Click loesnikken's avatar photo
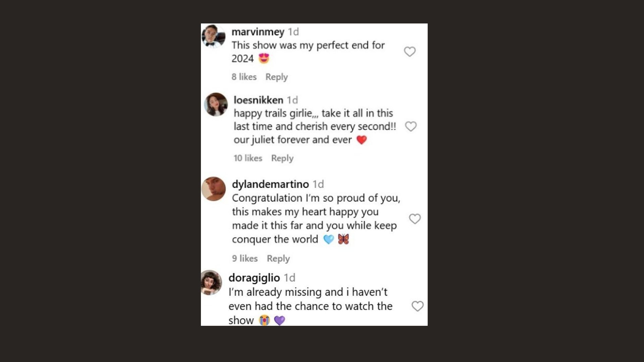This screenshot has width=644, height=362. (216, 105)
